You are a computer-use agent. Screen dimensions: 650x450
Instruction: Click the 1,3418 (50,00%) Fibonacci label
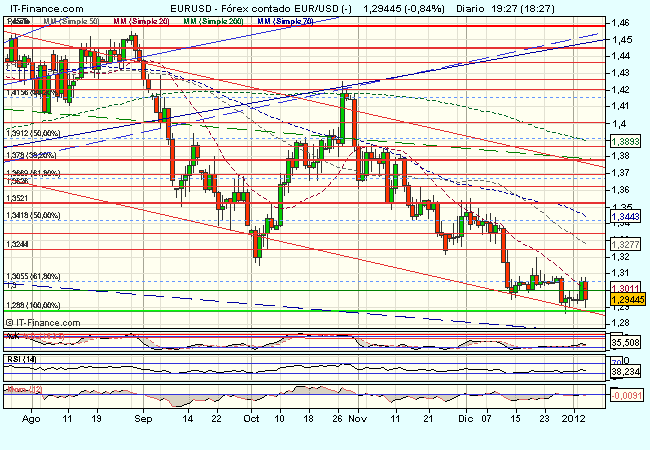coord(33,215)
